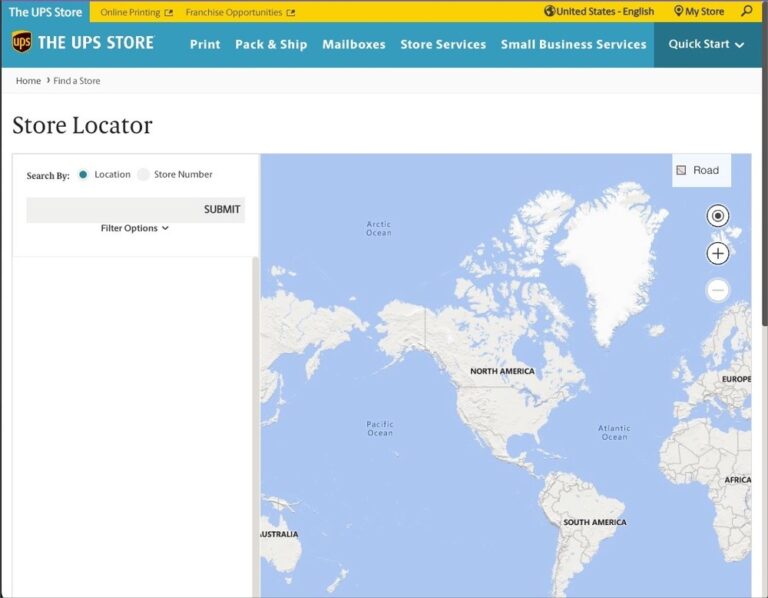Go to the Home breadcrumb link
This screenshot has width=768, height=598.
(28, 80)
